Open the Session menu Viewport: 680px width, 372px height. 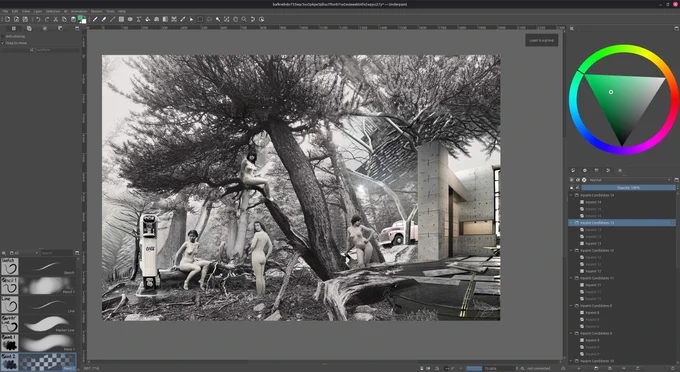(97, 11)
